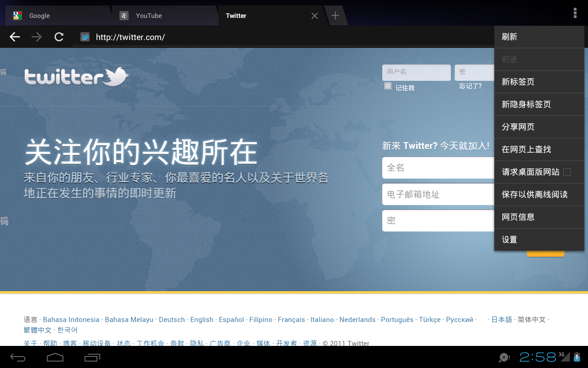
Task: Select 日本語 language link
Action: click(502, 320)
